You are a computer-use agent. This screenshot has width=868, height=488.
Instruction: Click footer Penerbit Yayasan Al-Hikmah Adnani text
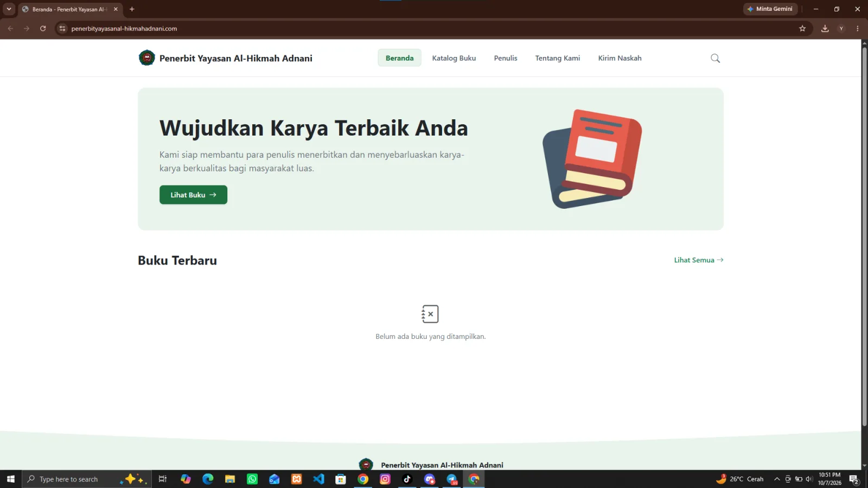[x=442, y=465]
